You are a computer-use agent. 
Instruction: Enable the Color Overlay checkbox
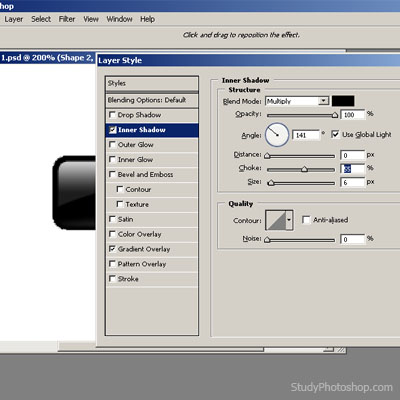pos(112,234)
